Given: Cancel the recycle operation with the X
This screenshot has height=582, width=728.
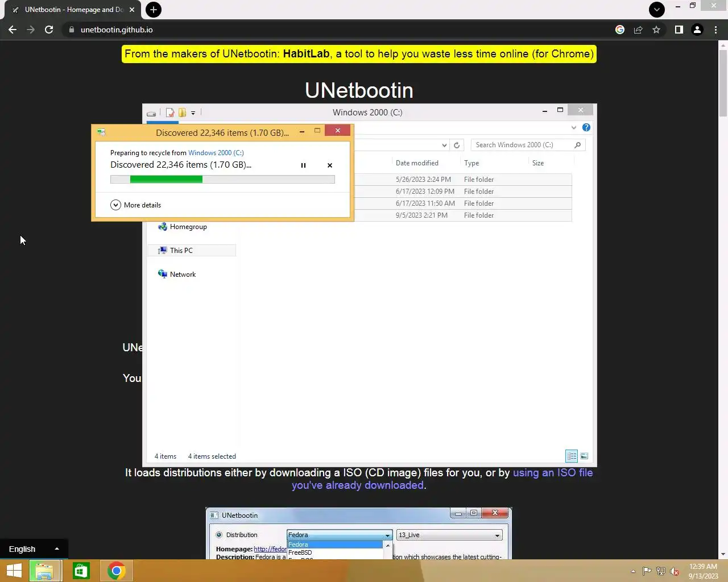Looking at the screenshot, I should (x=330, y=165).
